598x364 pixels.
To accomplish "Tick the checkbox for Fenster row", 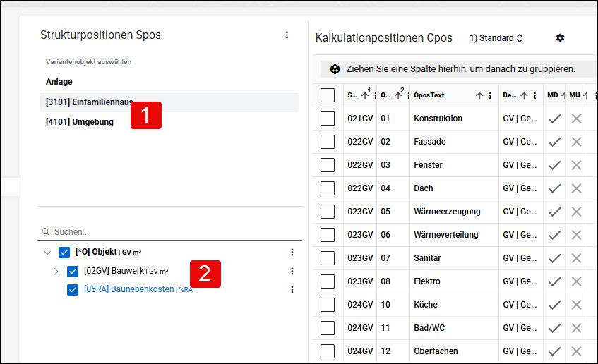I will (x=328, y=165).
